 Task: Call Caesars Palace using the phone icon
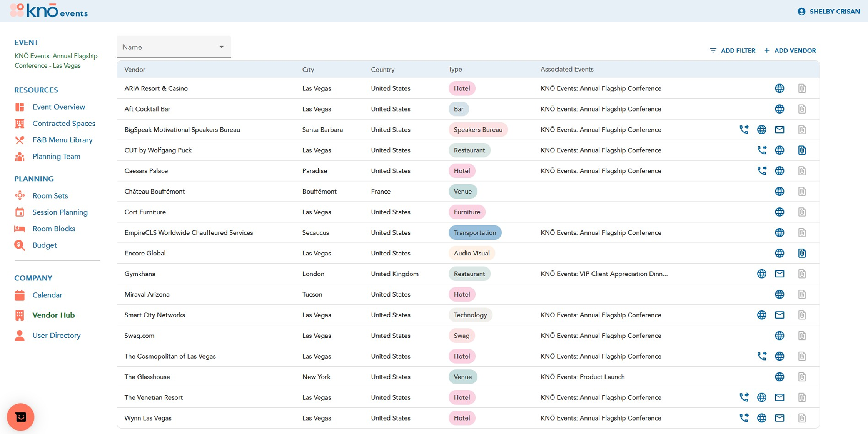point(761,170)
